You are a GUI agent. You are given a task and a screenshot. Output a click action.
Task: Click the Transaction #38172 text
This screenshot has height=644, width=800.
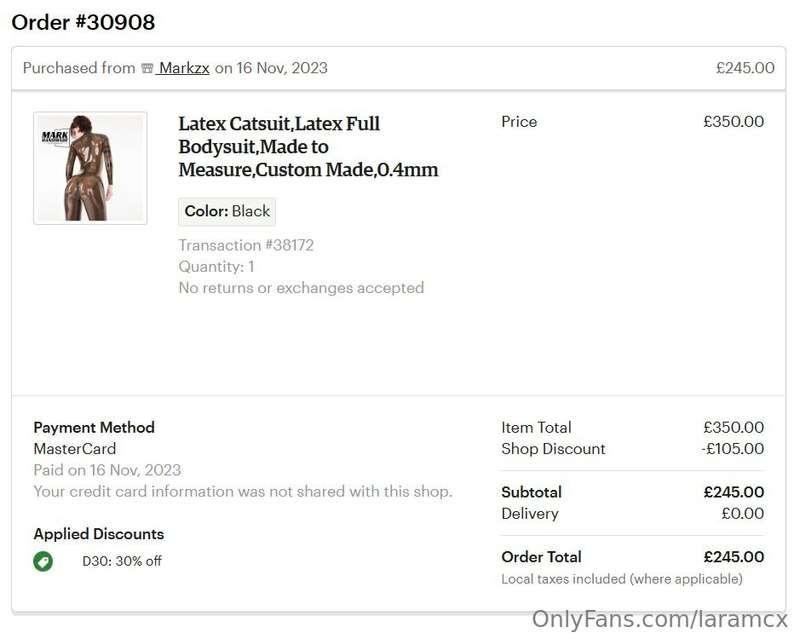click(246, 245)
